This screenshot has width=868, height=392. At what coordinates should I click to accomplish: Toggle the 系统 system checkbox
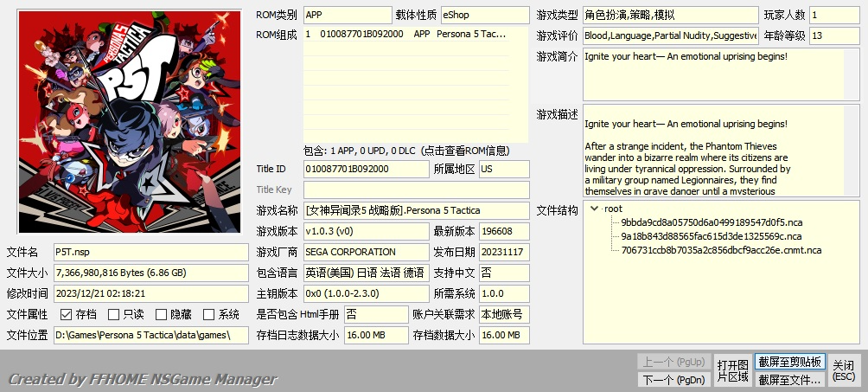click(x=208, y=314)
